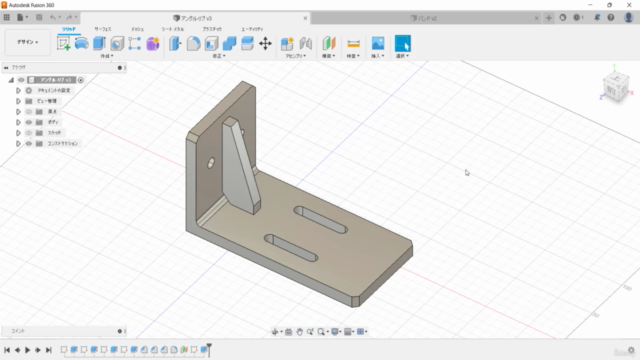Click the New Component icon
The width and height of the screenshot is (640, 360).
pyautogui.click(x=287, y=43)
